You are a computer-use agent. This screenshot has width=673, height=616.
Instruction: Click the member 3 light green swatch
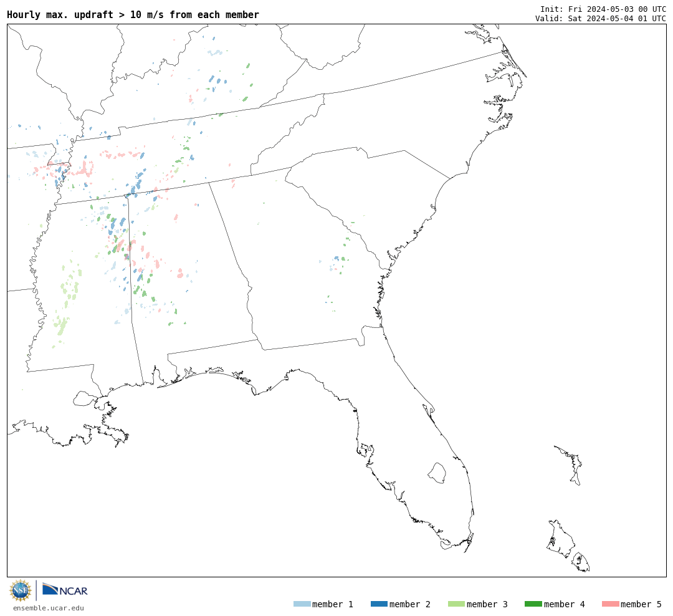[456, 604]
